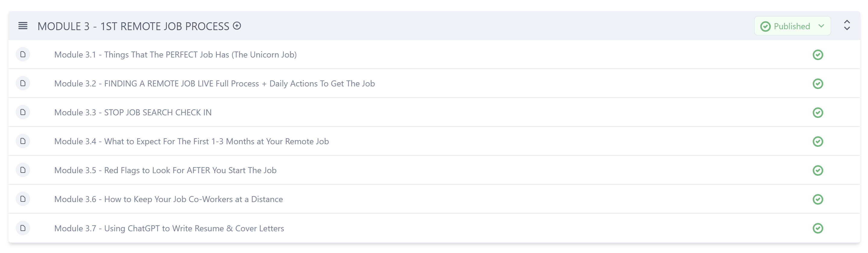Viewport: 868px width, 253px height.
Task: Toggle published checkmark for Module 3.1
Action: (x=818, y=55)
